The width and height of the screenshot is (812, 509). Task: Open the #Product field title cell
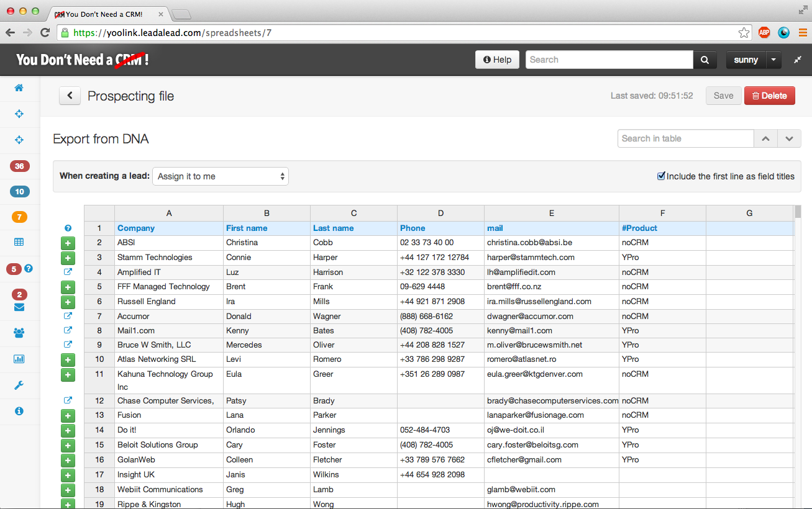[x=662, y=228]
